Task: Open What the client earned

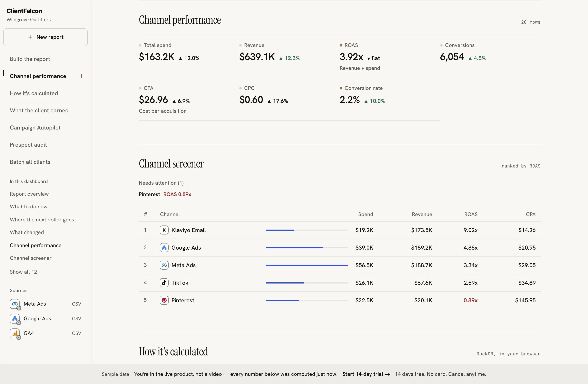Action: click(39, 111)
